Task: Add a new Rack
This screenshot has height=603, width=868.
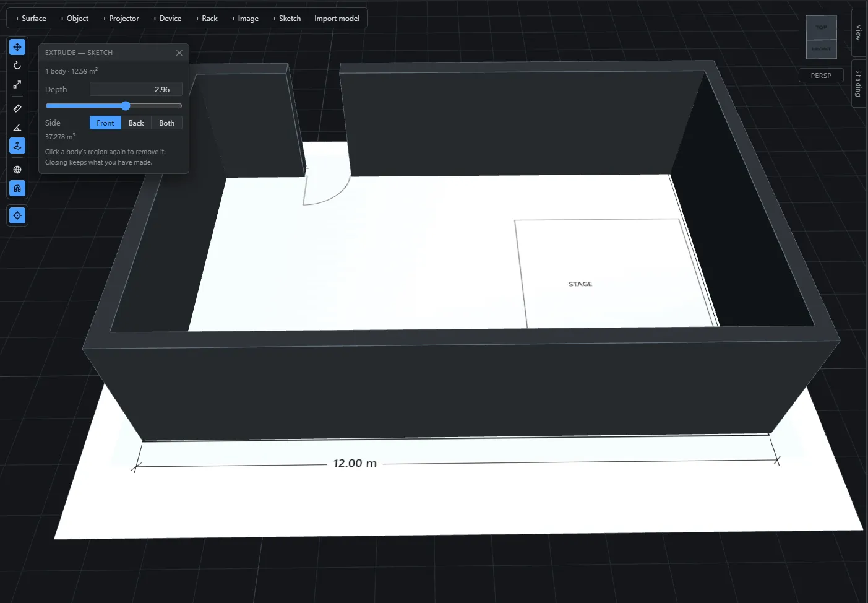Action: [x=207, y=19]
